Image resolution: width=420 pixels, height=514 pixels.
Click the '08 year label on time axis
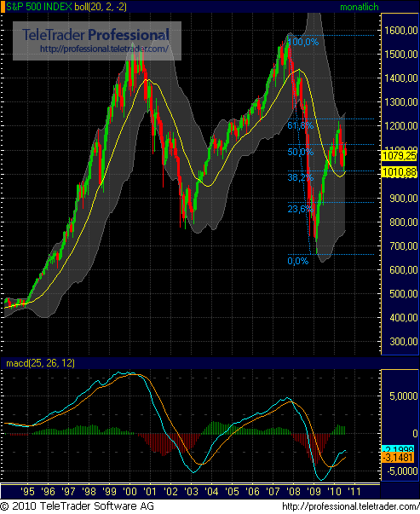pos(293,491)
